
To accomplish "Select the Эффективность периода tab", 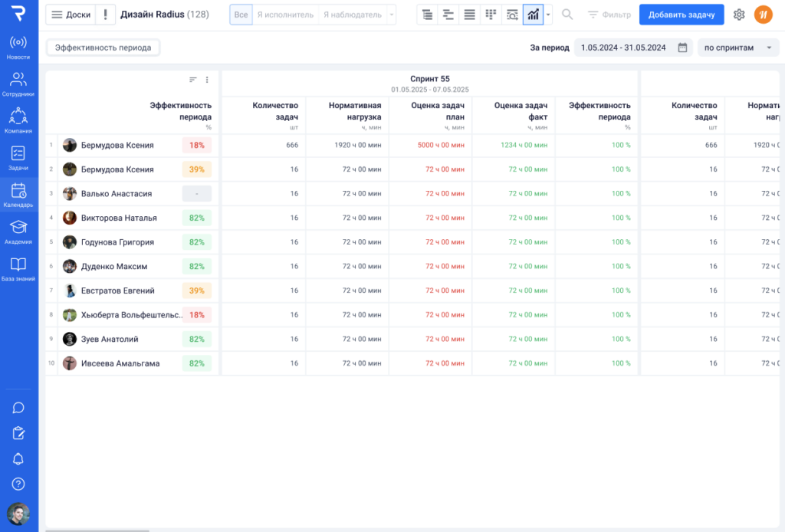I will click(x=103, y=48).
